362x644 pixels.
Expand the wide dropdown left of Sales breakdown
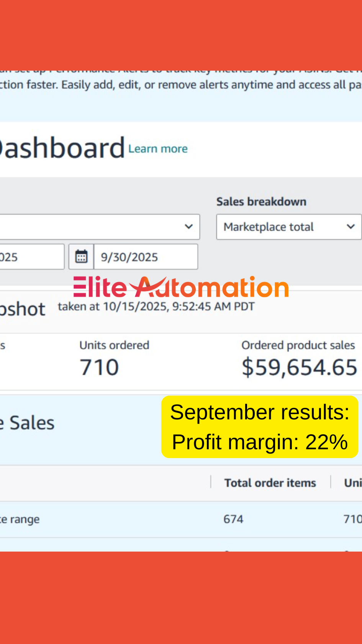coord(100,227)
